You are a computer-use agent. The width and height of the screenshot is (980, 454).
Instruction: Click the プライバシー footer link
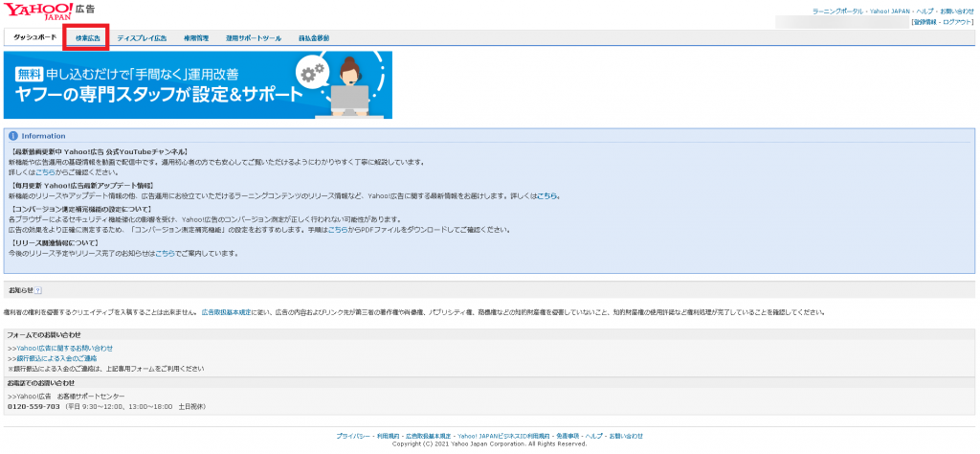tap(354, 436)
